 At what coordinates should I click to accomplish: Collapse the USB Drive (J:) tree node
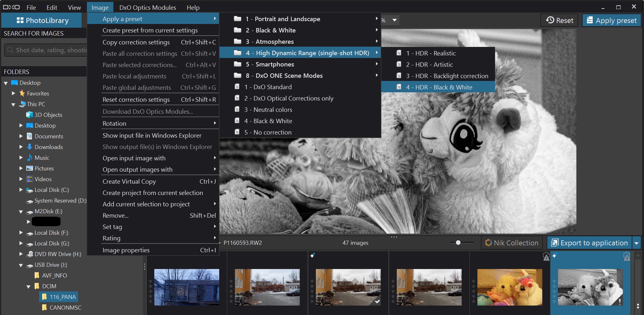21,265
